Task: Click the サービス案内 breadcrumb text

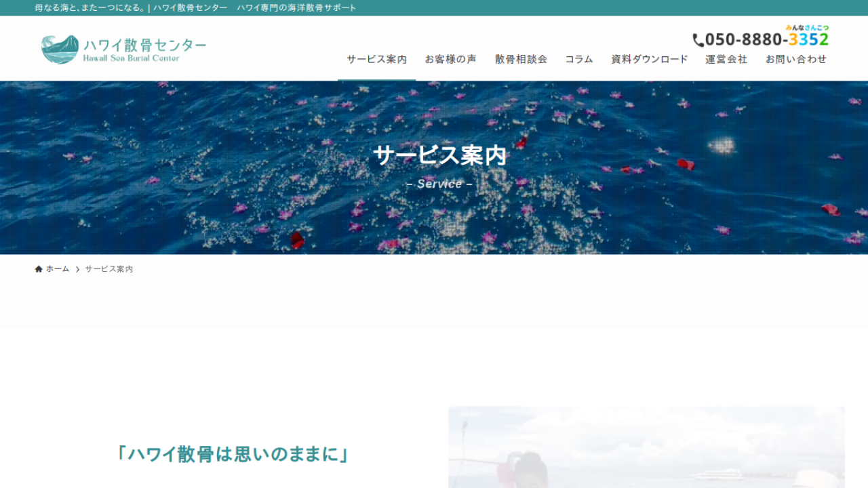Action: click(109, 269)
